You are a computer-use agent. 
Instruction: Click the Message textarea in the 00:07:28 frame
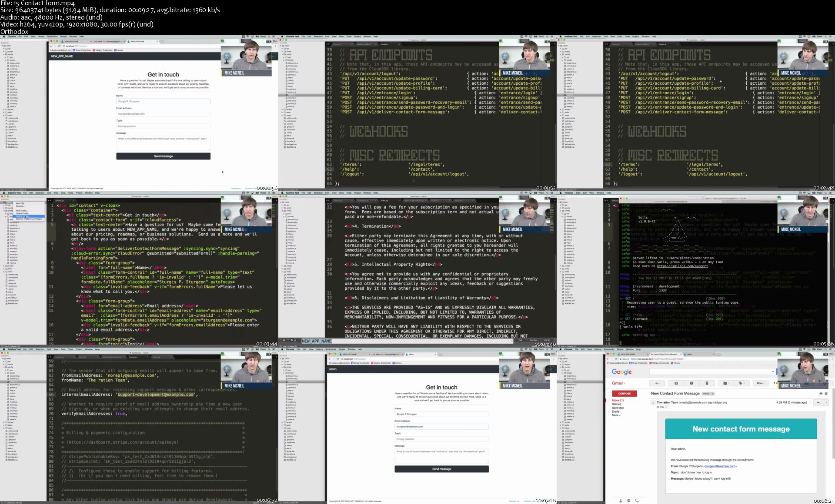(x=441, y=455)
